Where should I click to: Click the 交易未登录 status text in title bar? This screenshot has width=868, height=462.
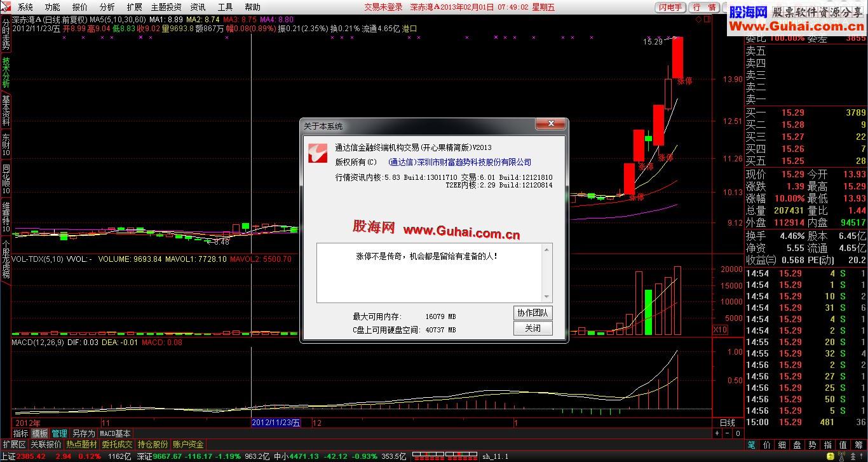pyautogui.click(x=383, y=7)
